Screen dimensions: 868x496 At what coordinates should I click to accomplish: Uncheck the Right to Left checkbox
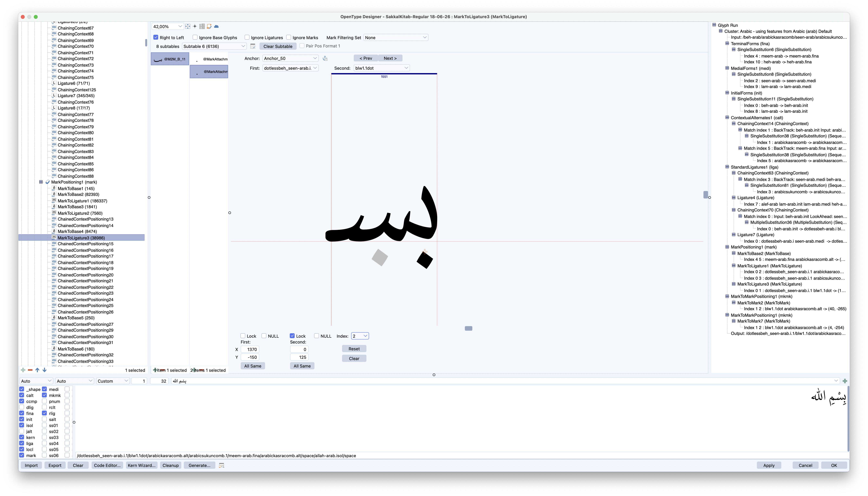pyautogui.click(x=156, y=38)
